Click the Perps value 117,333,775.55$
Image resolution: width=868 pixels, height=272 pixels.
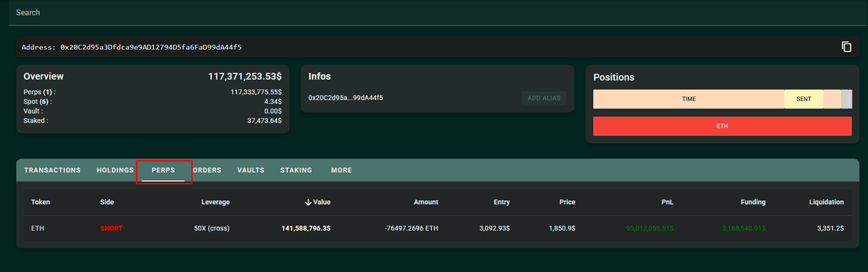tap(256, 93)
